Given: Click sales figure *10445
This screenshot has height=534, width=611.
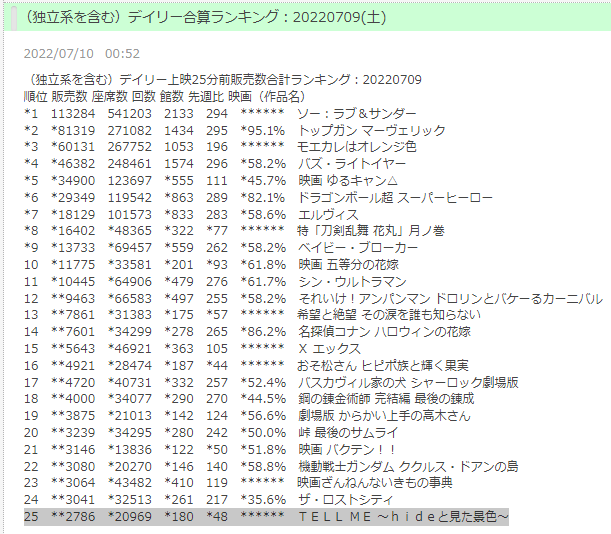Looking at the screenshot, I should coord(73,281).
